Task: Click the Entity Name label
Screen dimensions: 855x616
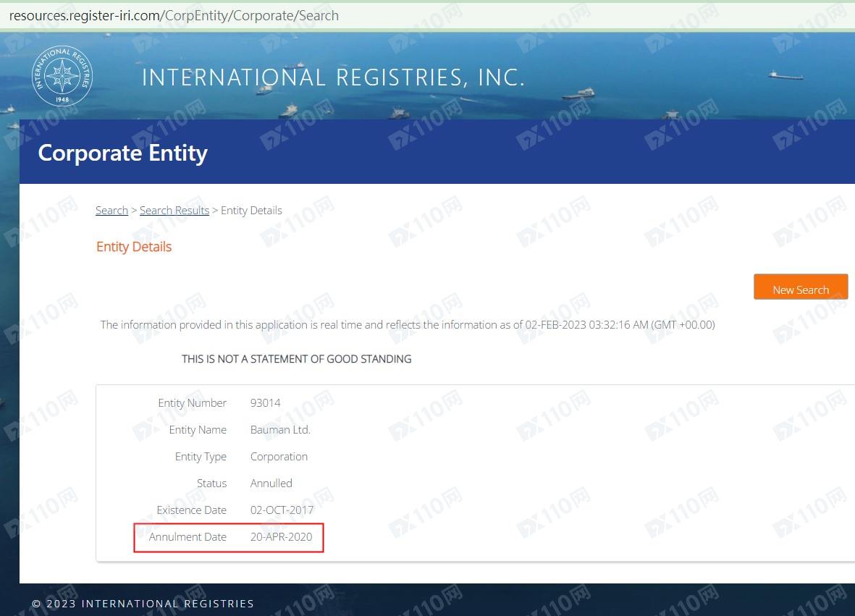Action: (x=198, y=429)
